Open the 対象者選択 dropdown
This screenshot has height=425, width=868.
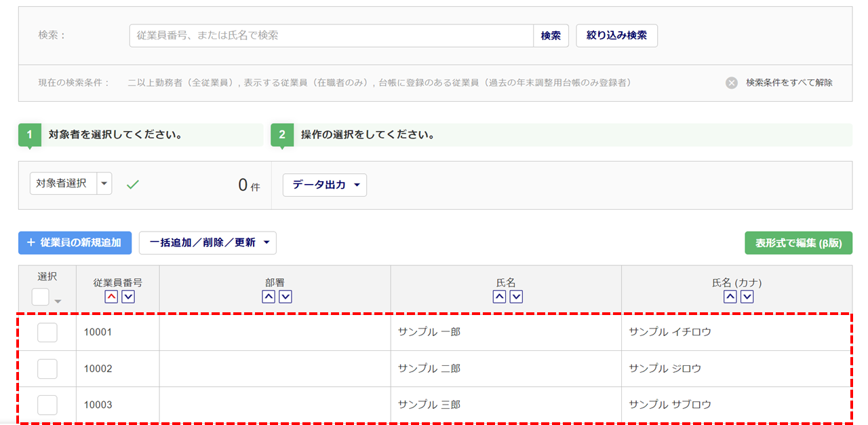104,183
